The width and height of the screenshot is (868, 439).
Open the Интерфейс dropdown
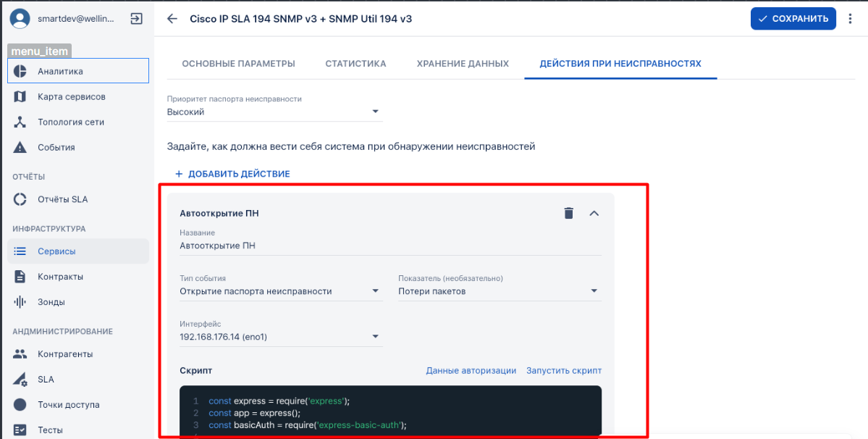click(x=281, y=337)
